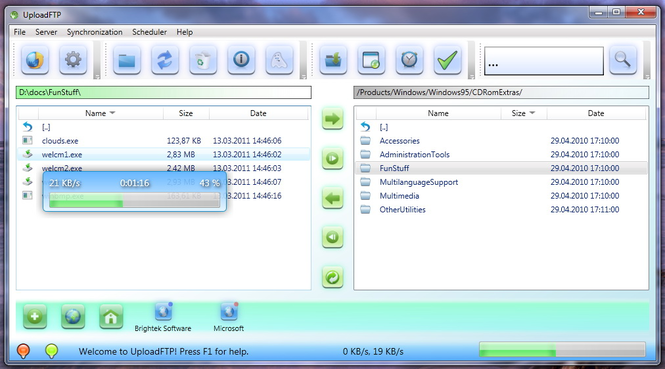Screen dimensions: 665x369
Task: Click the magnifying glass search button
Action: 623,60
